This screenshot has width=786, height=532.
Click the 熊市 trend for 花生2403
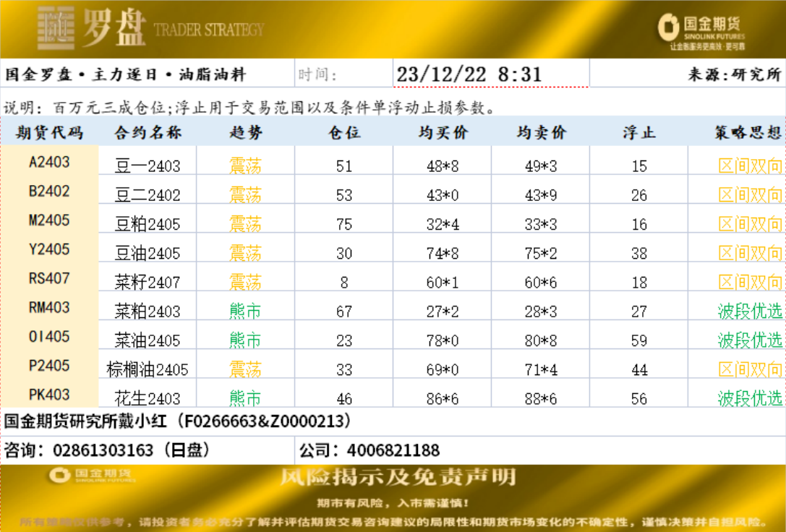pos(246,398)
